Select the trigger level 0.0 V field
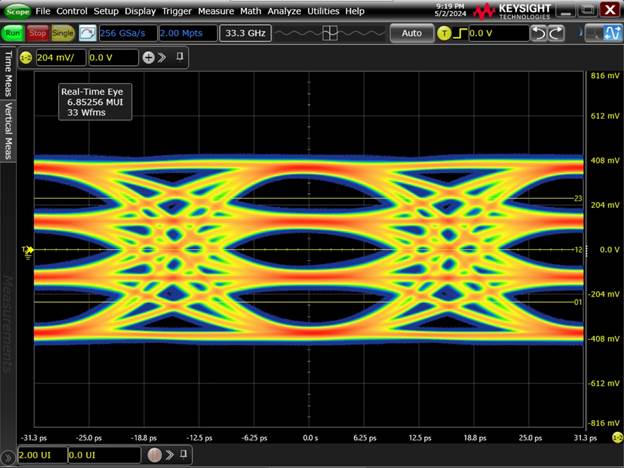624x468 pixels. [x=499, y=33]
